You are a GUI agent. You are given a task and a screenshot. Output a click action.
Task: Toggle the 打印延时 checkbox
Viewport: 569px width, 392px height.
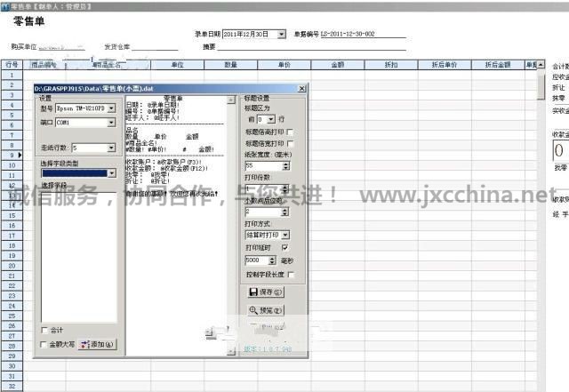(284, 247)
